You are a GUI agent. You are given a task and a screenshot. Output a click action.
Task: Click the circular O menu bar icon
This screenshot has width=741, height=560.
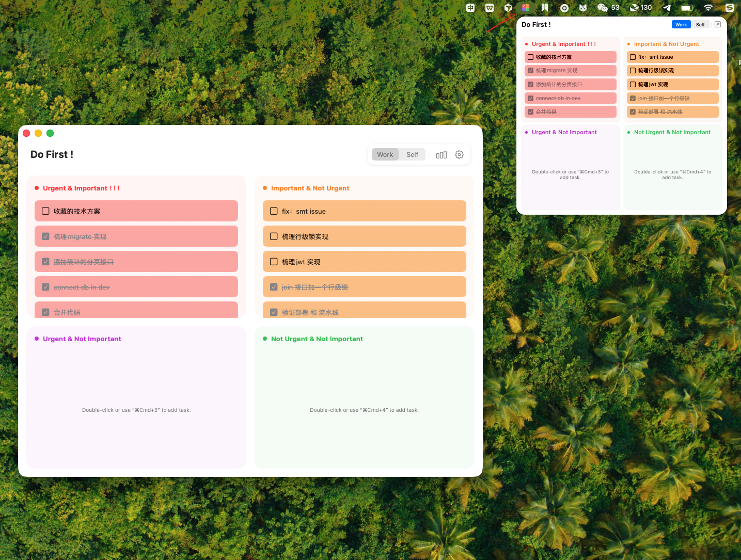point(564,8)
